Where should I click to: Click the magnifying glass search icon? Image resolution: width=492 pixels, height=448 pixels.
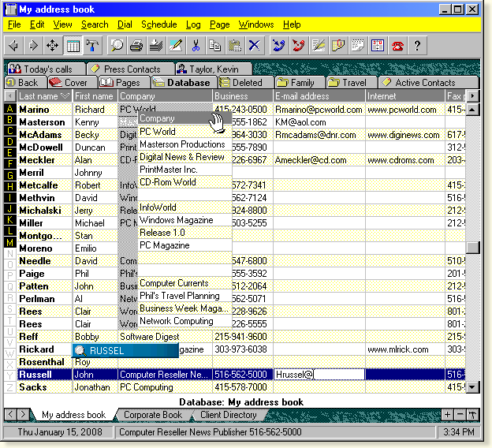tap(117, 46)
